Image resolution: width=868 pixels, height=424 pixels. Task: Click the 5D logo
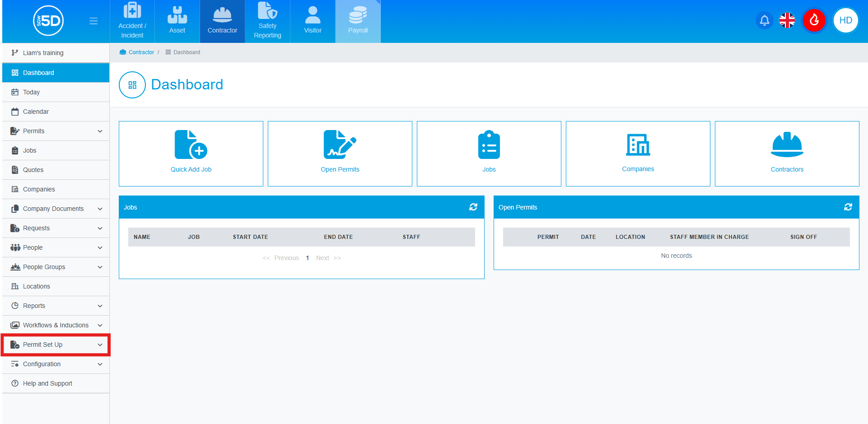(x=48, y=21)
